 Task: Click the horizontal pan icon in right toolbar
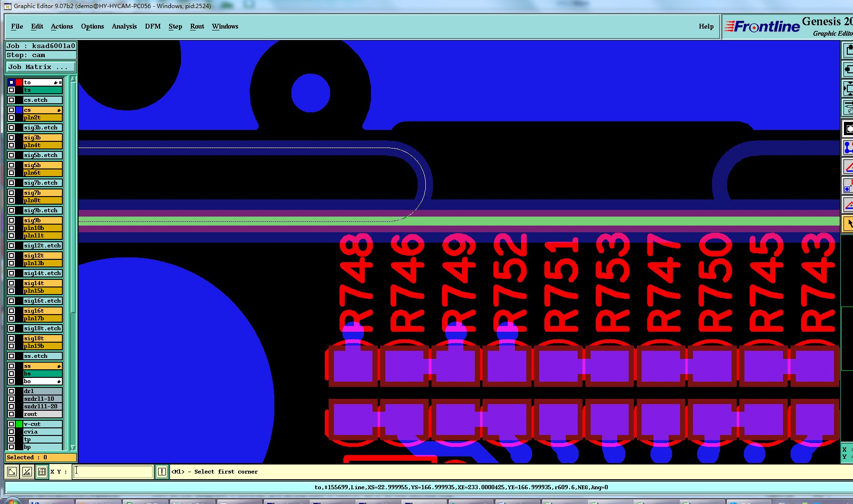tap(848, 69)
